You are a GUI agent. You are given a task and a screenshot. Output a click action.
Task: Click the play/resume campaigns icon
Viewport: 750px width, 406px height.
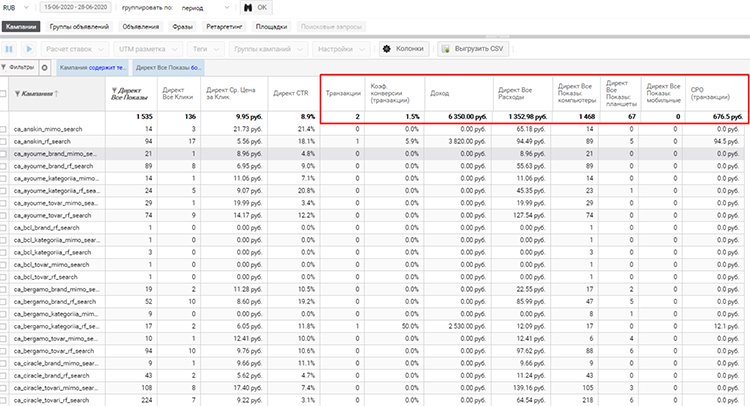pos(29,49)
